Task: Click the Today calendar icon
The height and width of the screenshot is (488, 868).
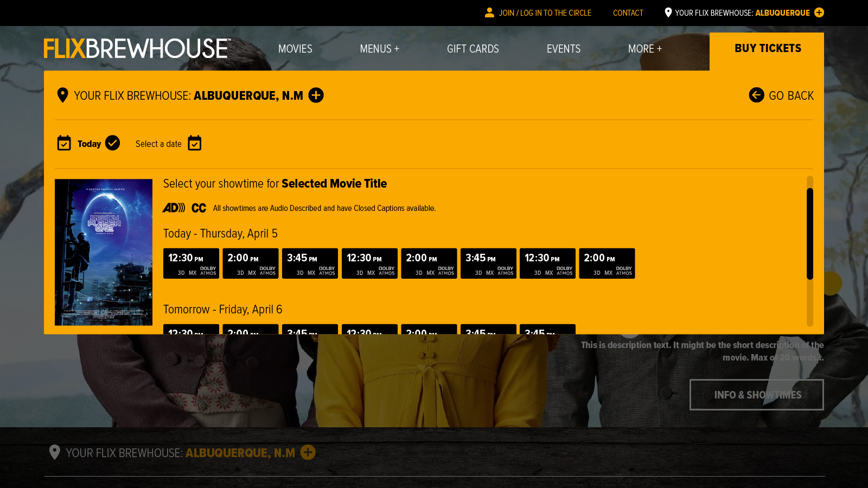Action: click(64, 143)
